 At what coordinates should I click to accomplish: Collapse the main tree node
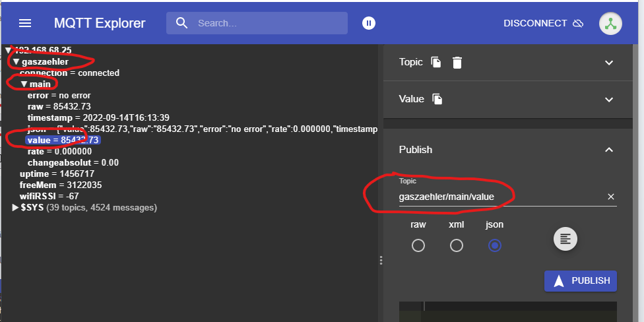24,84
